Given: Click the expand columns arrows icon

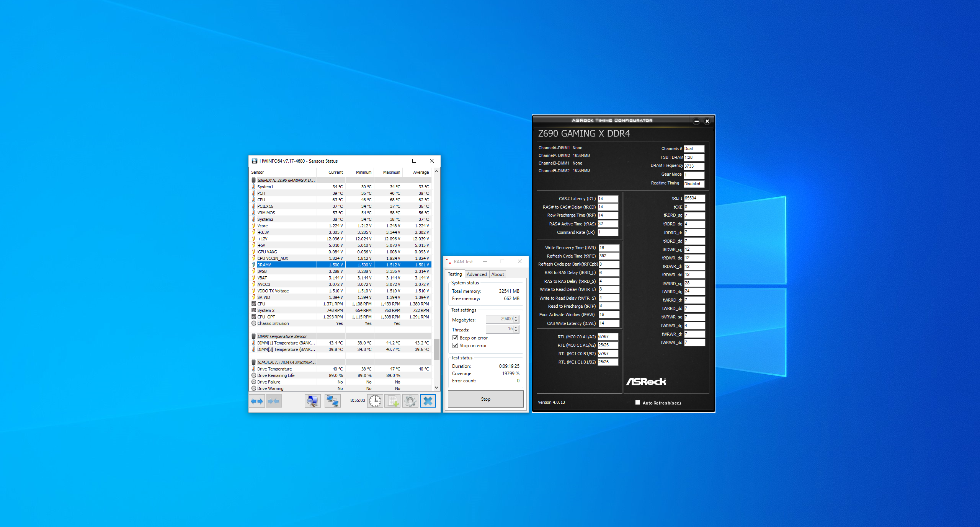Looking at the screenshot, I should (x=257, y=401).
